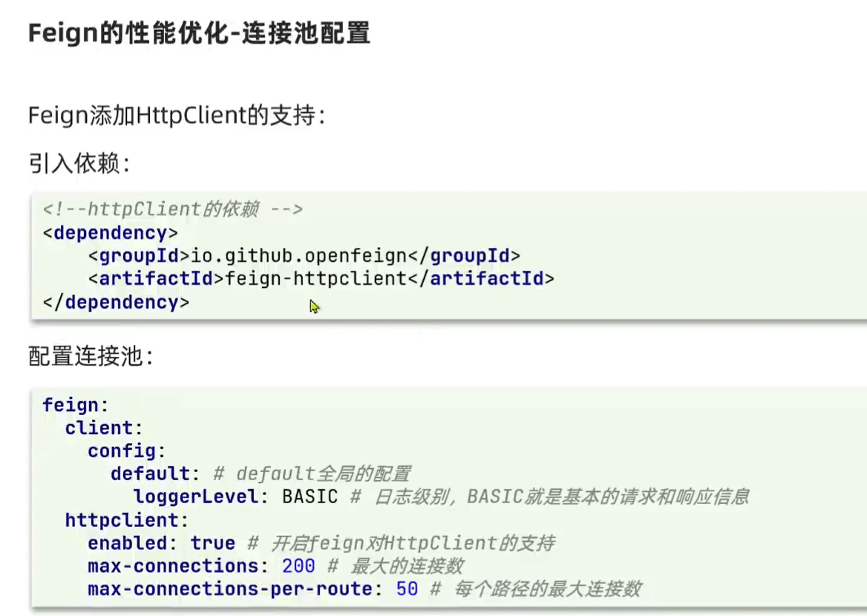Image resolution: width=867 pixels, height=616 pixels.
Task: Click the httpclient key in the YAML
Action: [122, 520]
